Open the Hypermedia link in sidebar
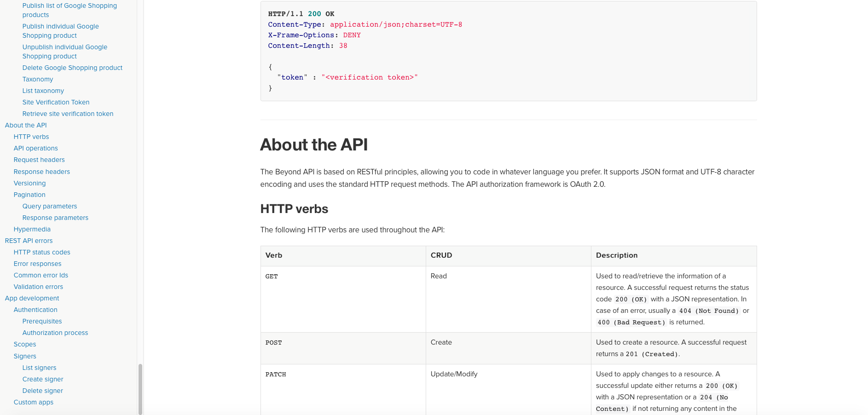Image resolution: width=868 pixels, height=415 pixels. pos(32,229)
